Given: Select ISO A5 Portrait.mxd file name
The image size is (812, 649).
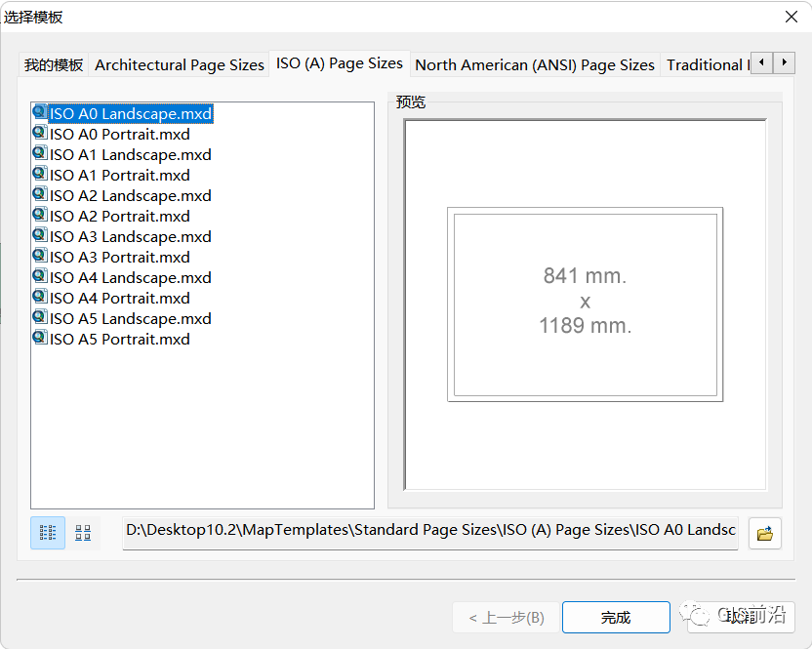Looking at the screenshot, I should (120, 340).
